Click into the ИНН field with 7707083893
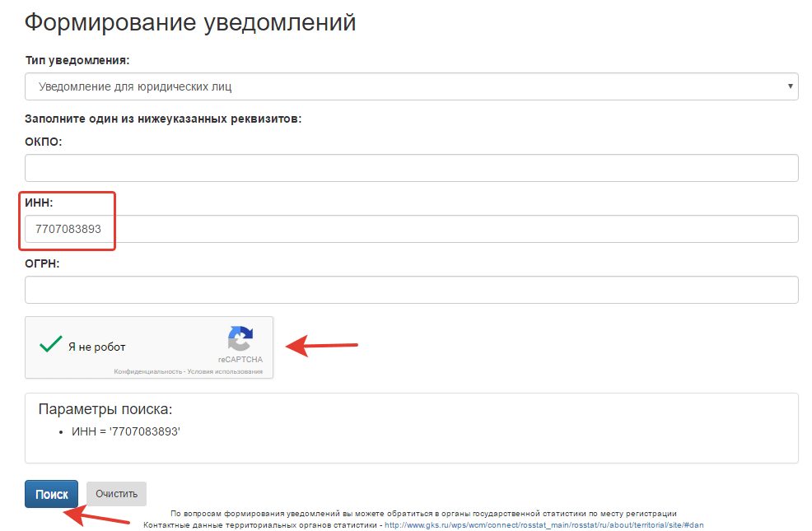 [x=410, y=229]
